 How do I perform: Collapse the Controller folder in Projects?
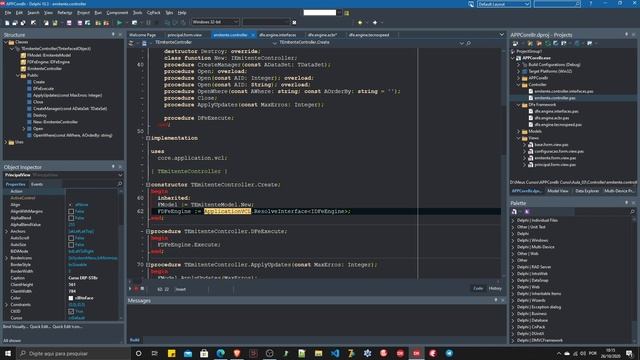click(x=519, y=84)
